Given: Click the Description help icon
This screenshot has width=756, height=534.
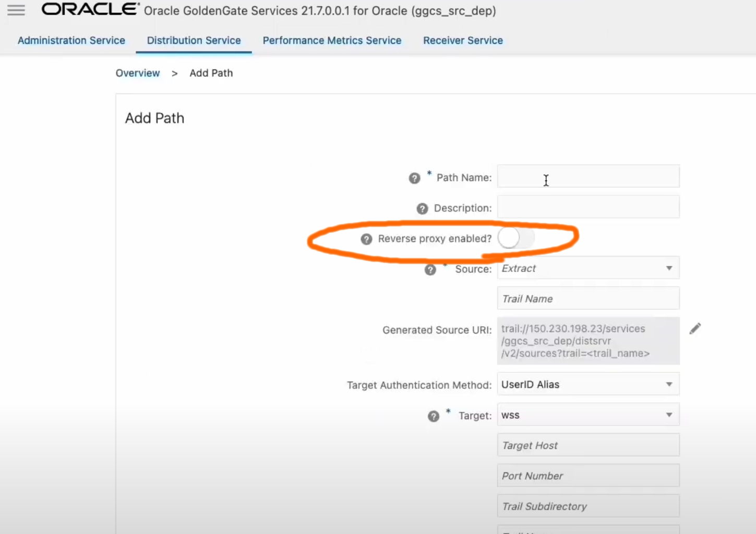Looking at the screenshot, I should (x=422, y=209).
